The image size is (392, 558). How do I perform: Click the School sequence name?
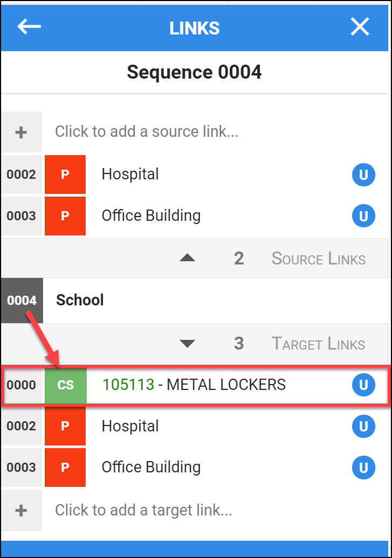click(80, 300)
